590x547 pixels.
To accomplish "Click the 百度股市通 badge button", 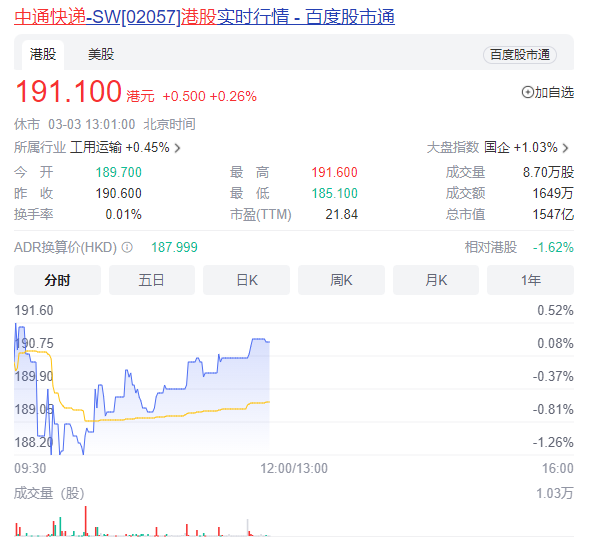I will click(x=520, y=55).
